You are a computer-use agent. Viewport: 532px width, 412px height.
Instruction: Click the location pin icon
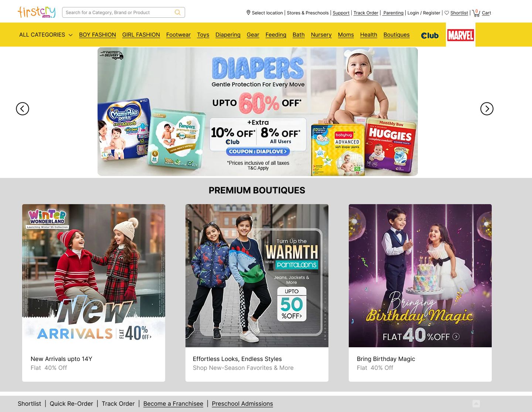(248, 13)
